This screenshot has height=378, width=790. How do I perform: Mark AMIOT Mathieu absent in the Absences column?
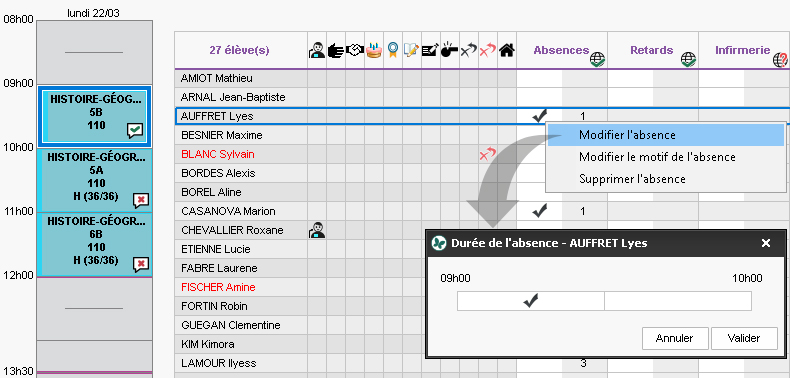(x=539, y=79)
